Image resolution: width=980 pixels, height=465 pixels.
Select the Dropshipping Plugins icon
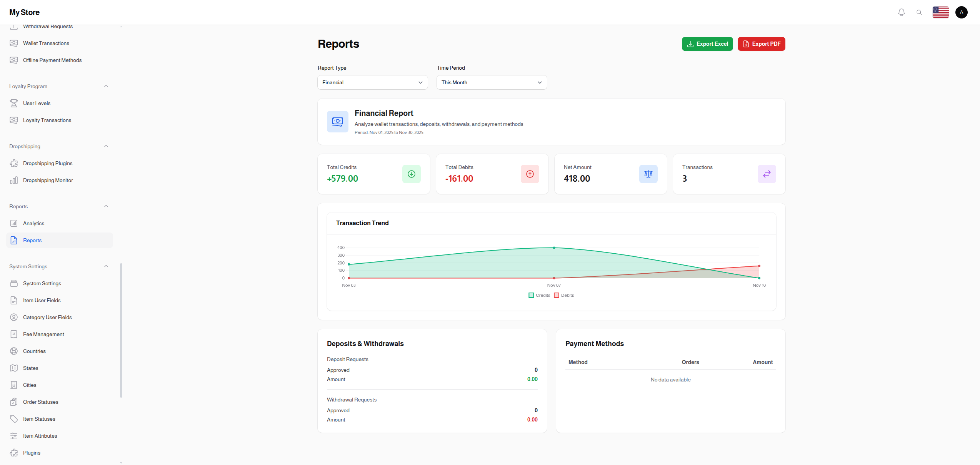[14, 163]
